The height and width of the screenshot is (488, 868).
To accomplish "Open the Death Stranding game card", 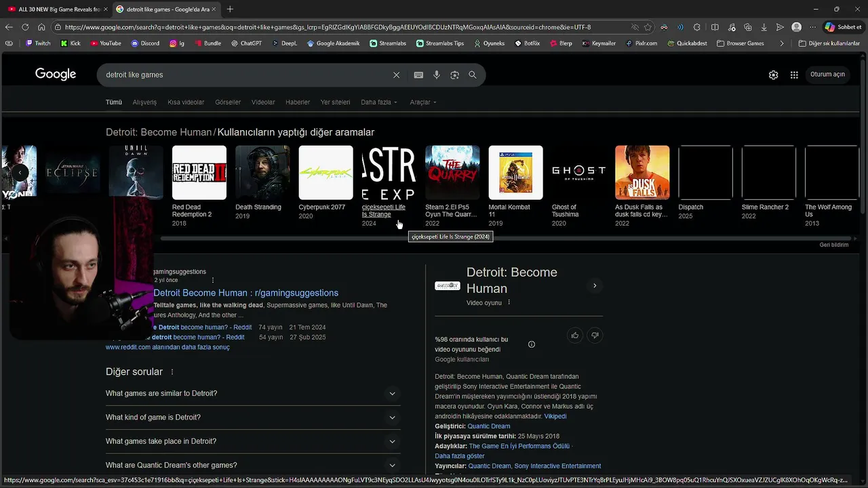I will [x=262, y=183].
